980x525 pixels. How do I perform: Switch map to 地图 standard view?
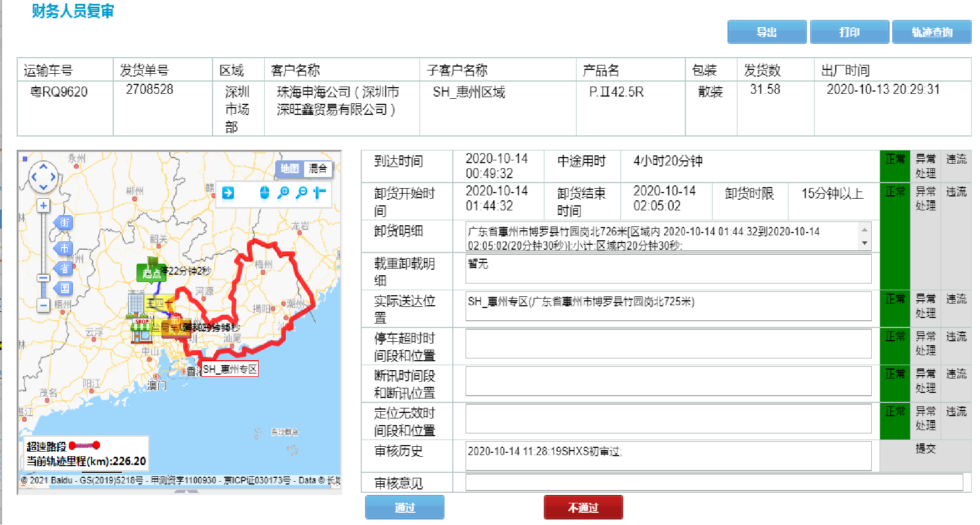coord(290,169)
